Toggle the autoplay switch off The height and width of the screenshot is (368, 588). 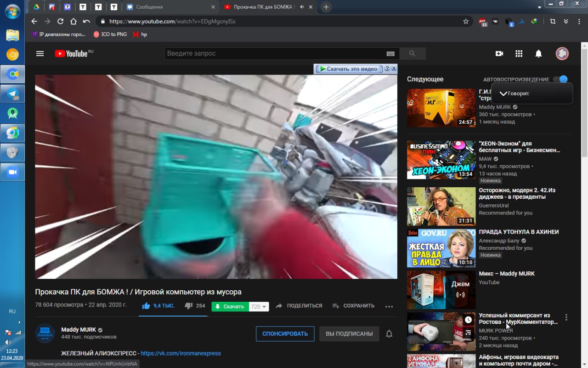click(561, 80)
